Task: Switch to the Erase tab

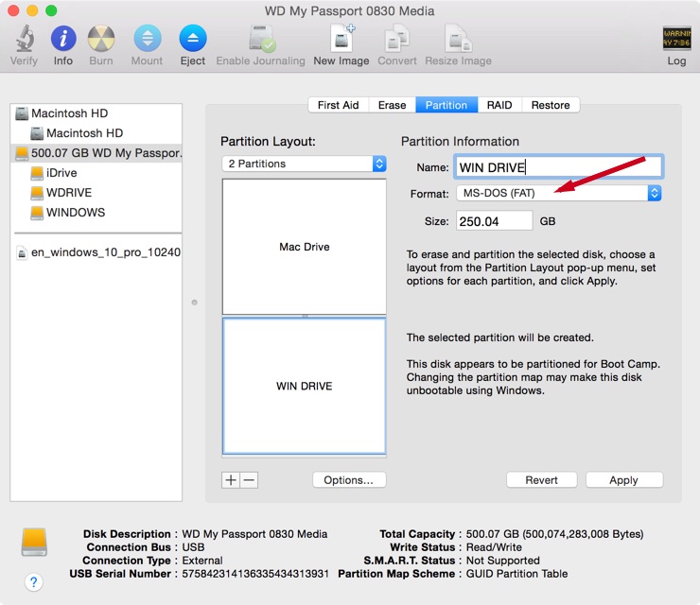Action: [x=392, y=105]
